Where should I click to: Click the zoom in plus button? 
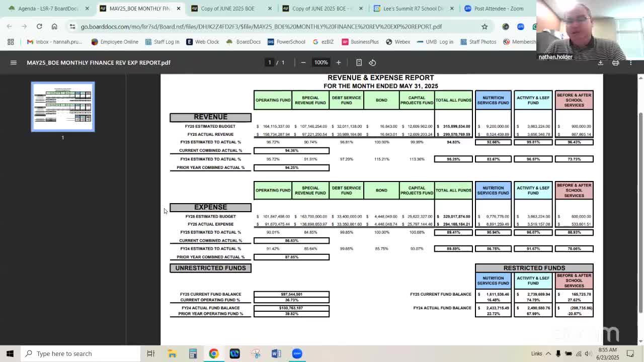339,62
